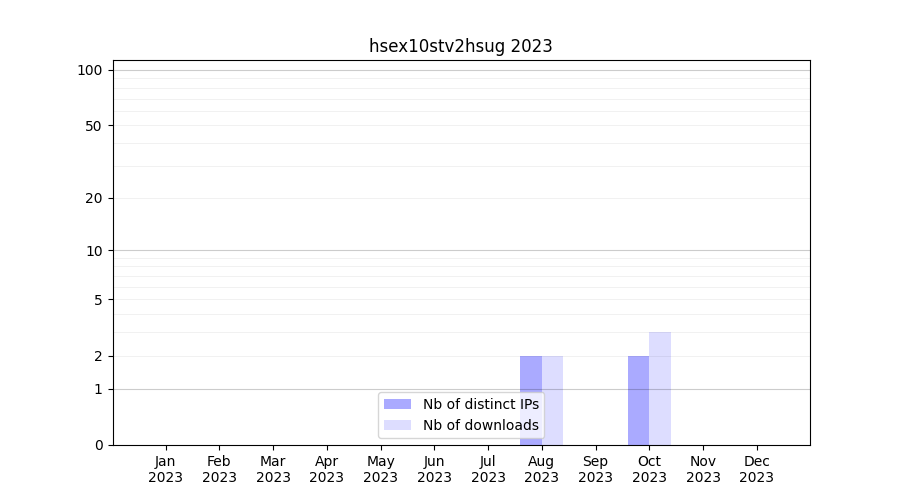Select the October downloads bar
Image resolution: width=900 pixels, height=500 pixels.
[x=660, y=388]
